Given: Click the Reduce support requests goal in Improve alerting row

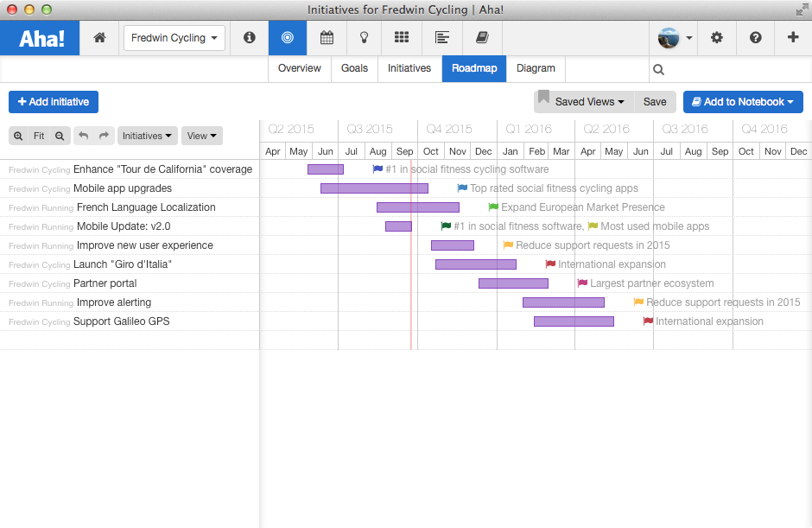Looking at the screenshot, I should (x=723, y=302).
